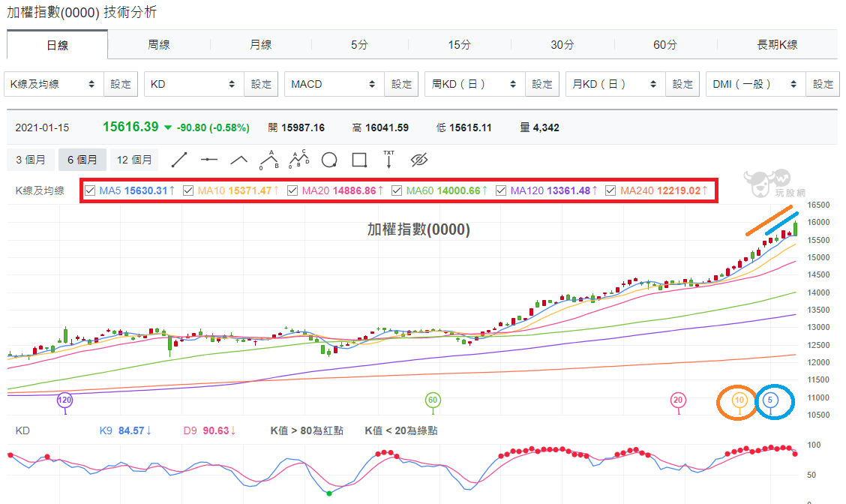Select the 0-A-B-C-D wave pattern tool

pyautogui.click(x=299, y=160)
